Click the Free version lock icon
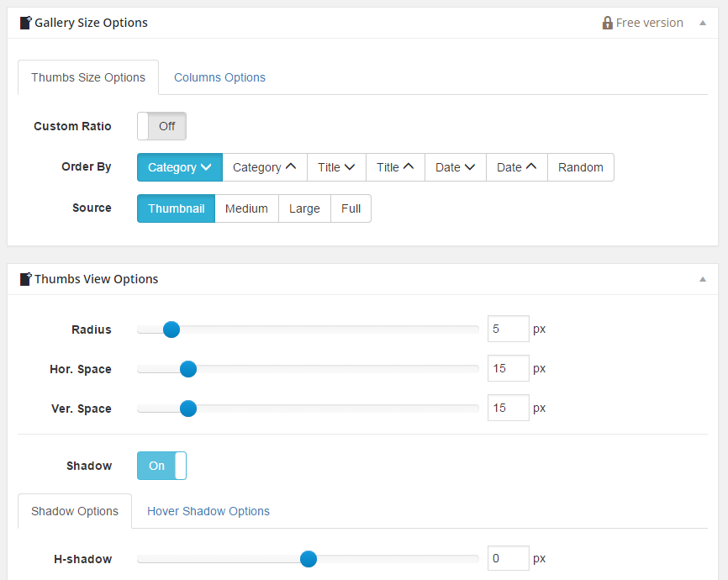The width and height of the screenshot is (728, 580). click(x=607, y=23)
